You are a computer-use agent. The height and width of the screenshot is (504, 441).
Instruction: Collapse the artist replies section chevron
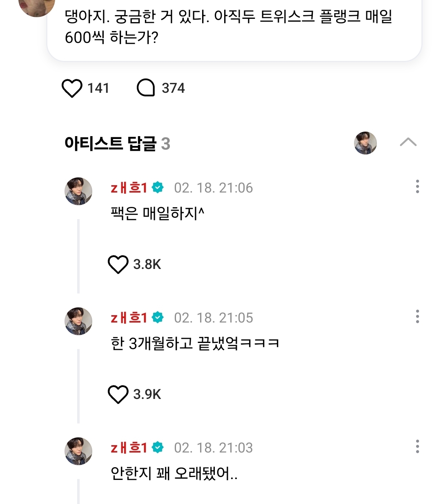[408, 142]
